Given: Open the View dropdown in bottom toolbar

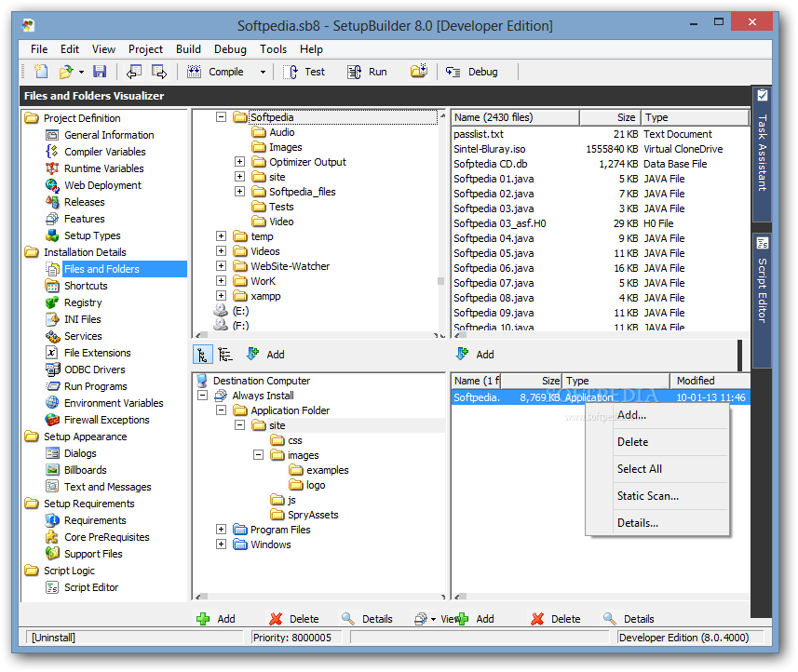Looking at the screenshot, I should (x=434, y=619).
